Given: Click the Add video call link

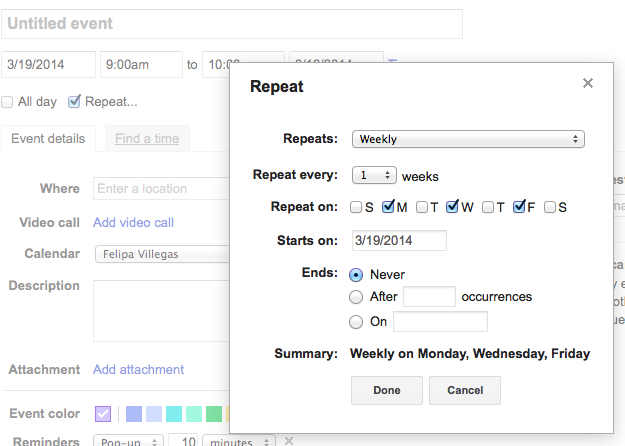Looking at the screenshot, I should (x=134, y=222).
